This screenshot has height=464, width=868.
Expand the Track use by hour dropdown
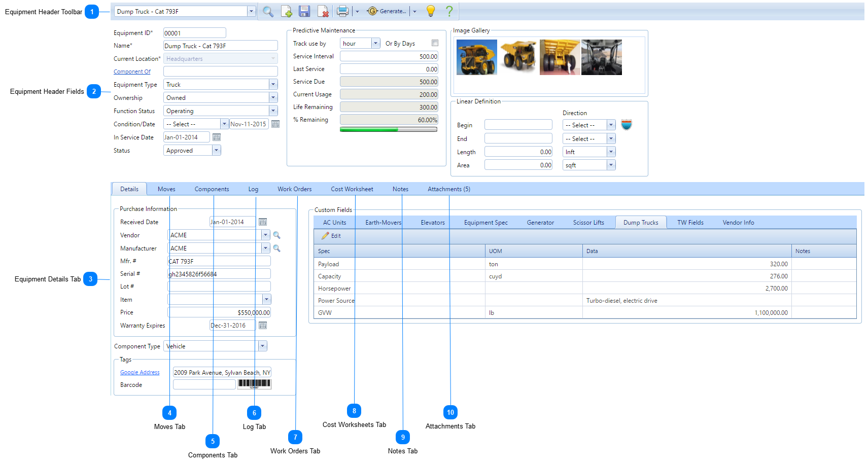tap(376, 44)
